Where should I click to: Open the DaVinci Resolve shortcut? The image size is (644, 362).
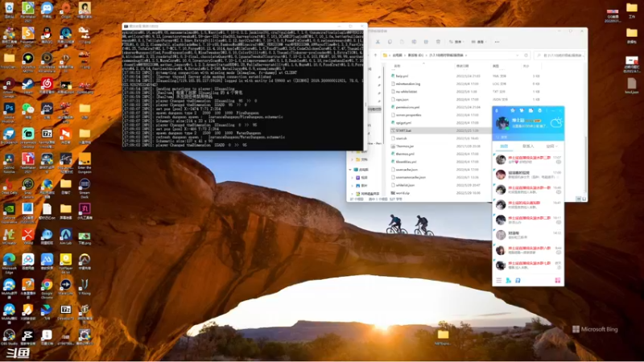(9, 162)
